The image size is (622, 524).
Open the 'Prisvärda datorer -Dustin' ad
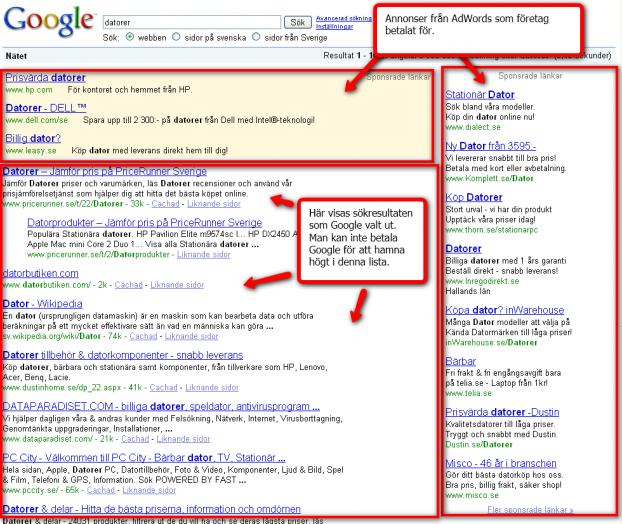click(x=502, y=412)
